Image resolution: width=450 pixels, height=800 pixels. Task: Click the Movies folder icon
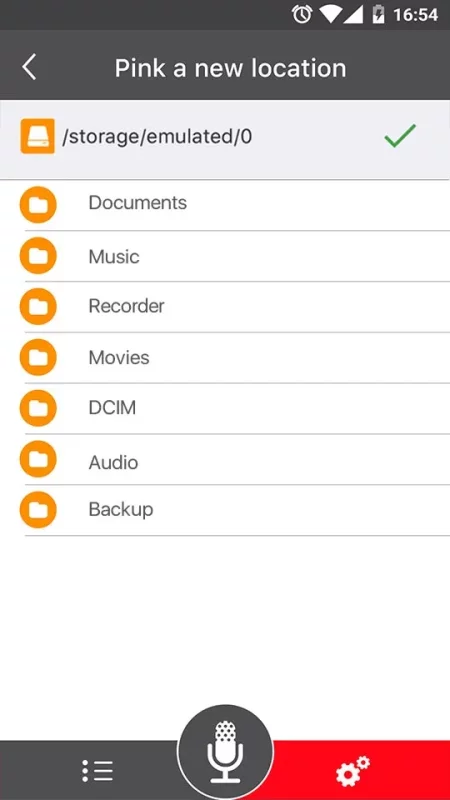(x=38, y=357)
